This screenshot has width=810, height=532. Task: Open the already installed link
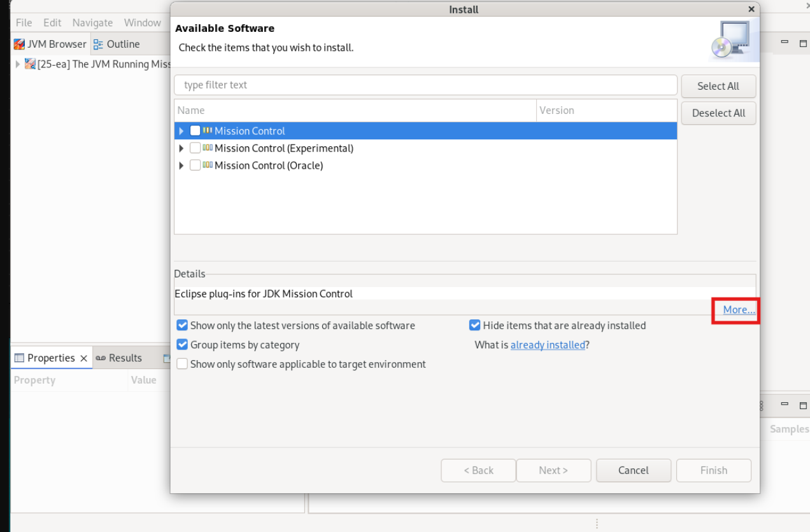[x=547, y=345]
